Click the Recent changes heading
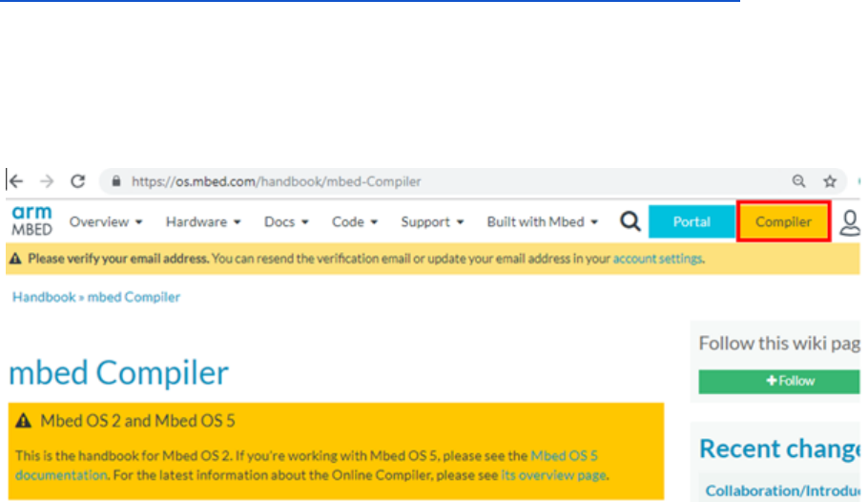The height and width of the screenshot is (502, 868). tap(779, 449)
